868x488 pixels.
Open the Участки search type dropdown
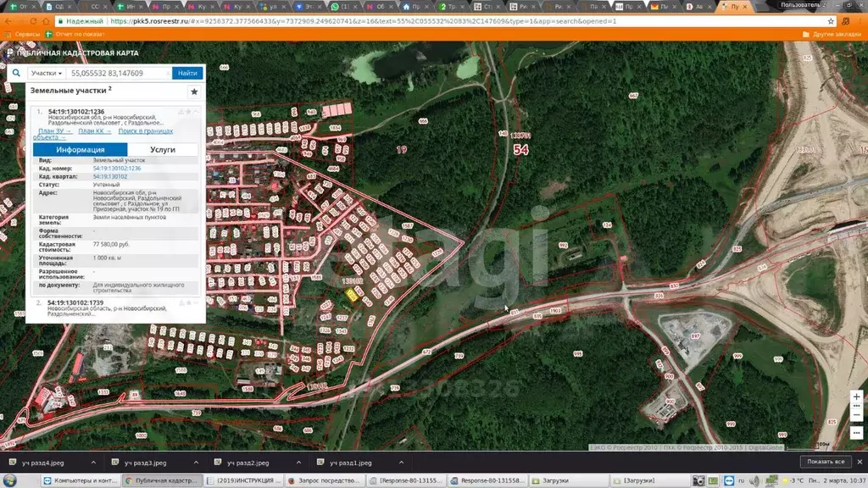point(46,74)
